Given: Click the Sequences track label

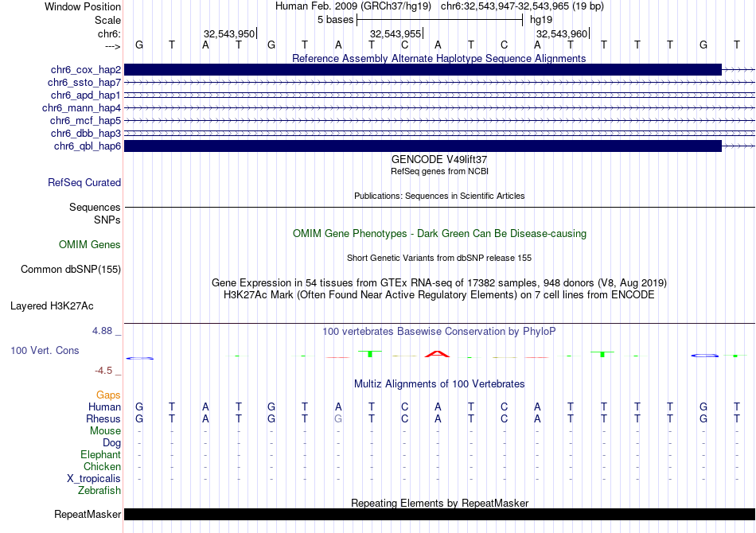Looking at the screenshot, I should (x=95, y=207).
